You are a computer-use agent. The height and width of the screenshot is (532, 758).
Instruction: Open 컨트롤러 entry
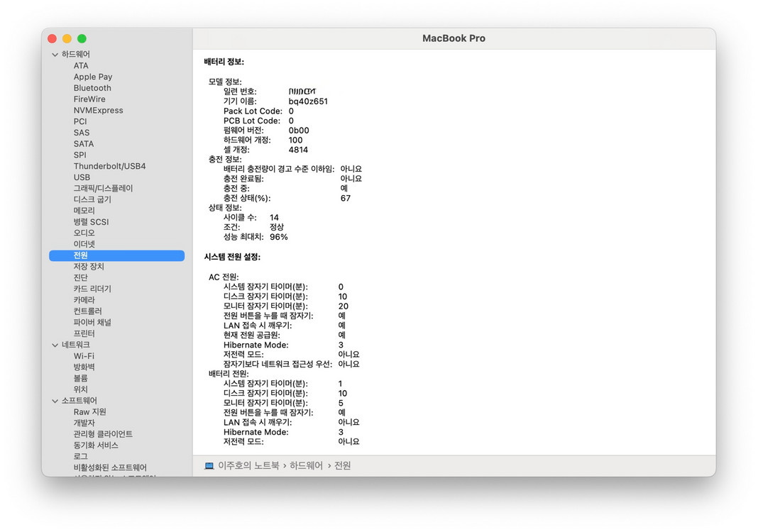click(87, 311)
